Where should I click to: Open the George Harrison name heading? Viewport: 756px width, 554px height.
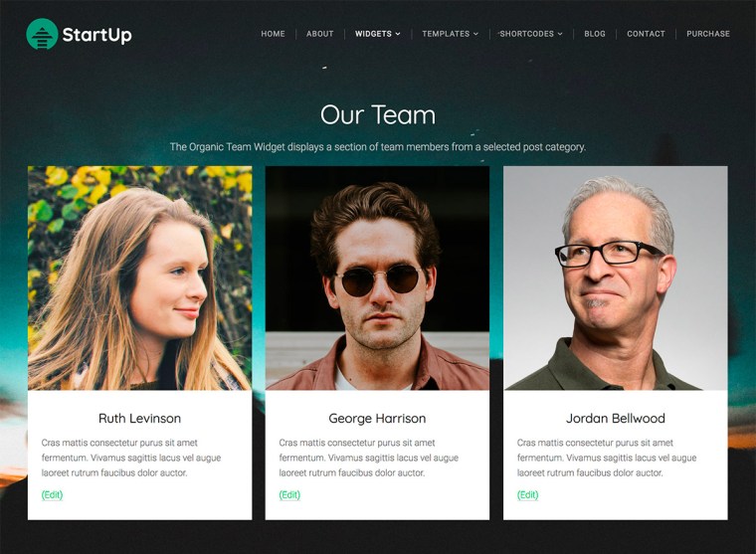(377, 418)
